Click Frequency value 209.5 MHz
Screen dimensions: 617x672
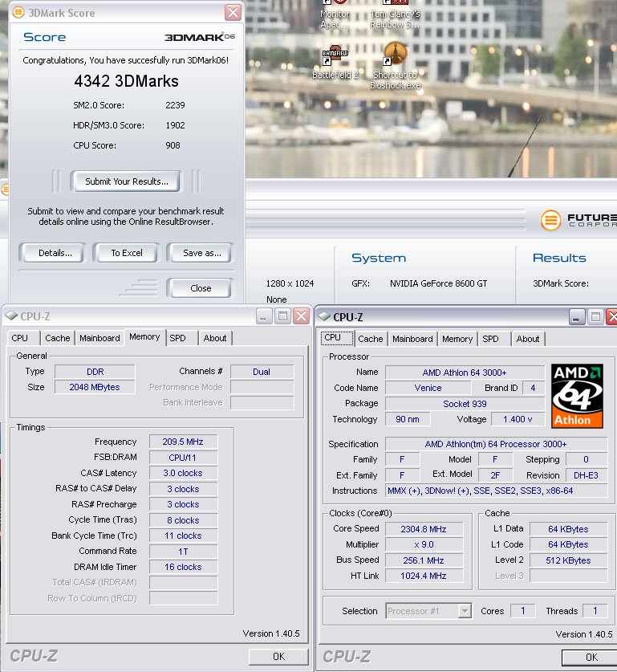click(x=183, y=442)
